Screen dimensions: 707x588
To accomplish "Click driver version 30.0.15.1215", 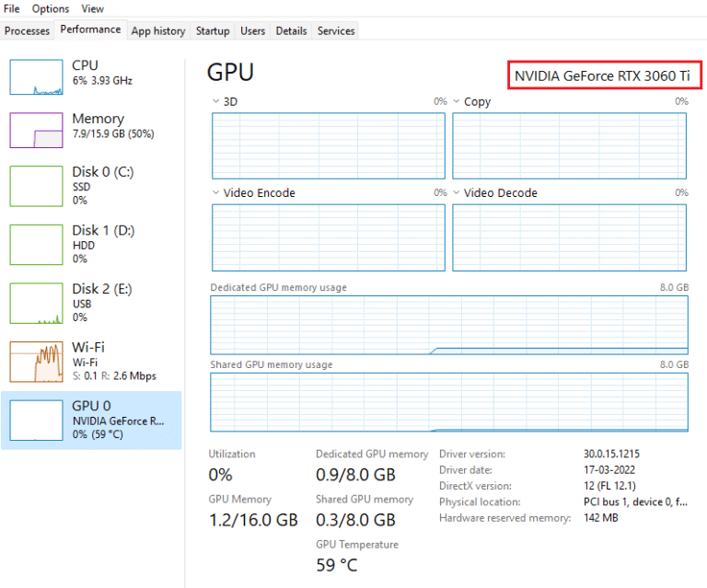I will (612, 454).
